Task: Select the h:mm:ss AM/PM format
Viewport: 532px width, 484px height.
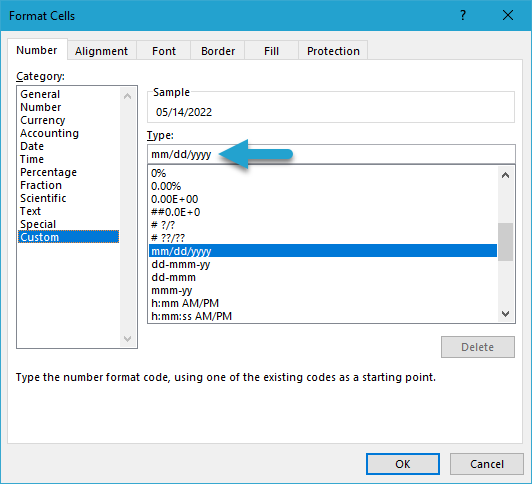Action: pyautogui.click(x=323, y=316)
